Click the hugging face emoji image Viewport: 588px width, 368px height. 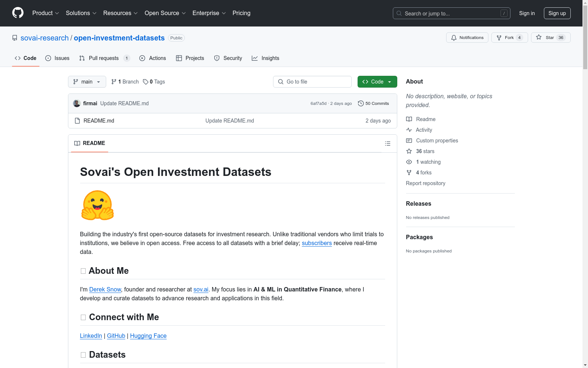coord(97,205)
